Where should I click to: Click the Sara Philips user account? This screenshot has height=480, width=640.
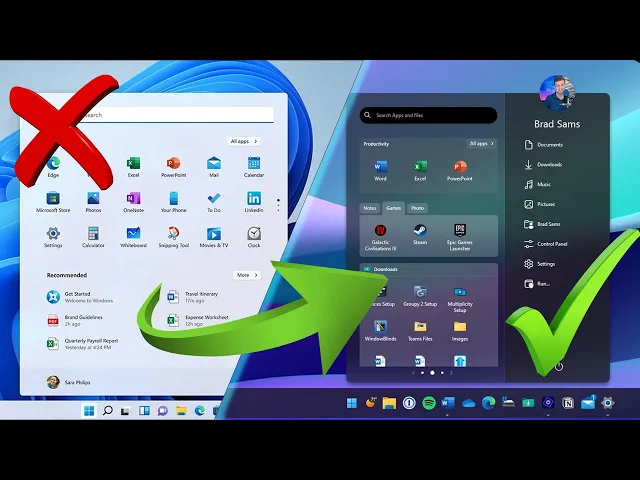pos(68,382)
